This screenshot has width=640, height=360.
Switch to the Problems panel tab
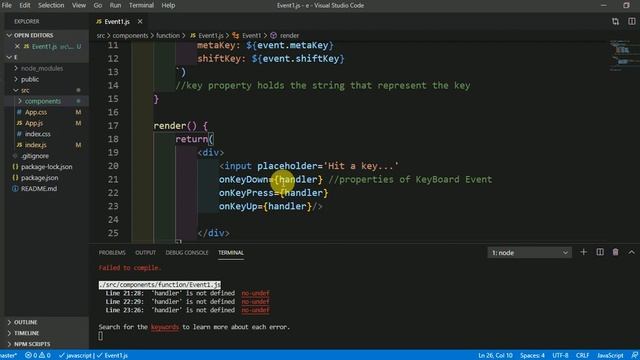tap(112, 253)
